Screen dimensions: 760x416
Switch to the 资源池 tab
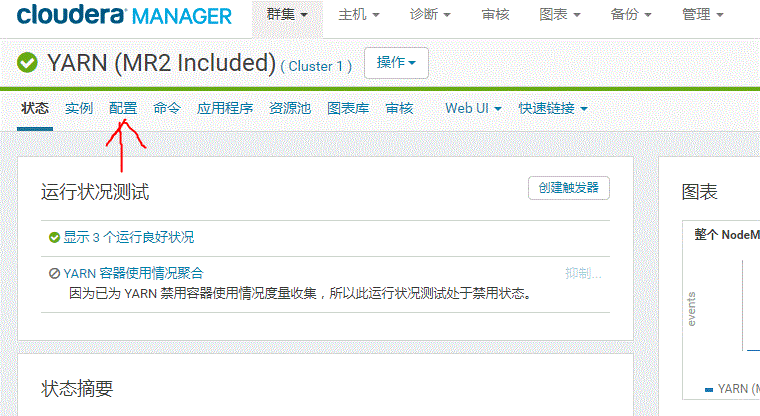290,108
